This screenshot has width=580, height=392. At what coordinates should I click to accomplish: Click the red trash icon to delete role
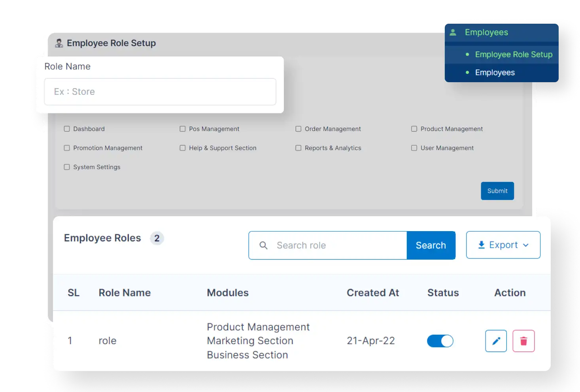[x=523, y=341]
